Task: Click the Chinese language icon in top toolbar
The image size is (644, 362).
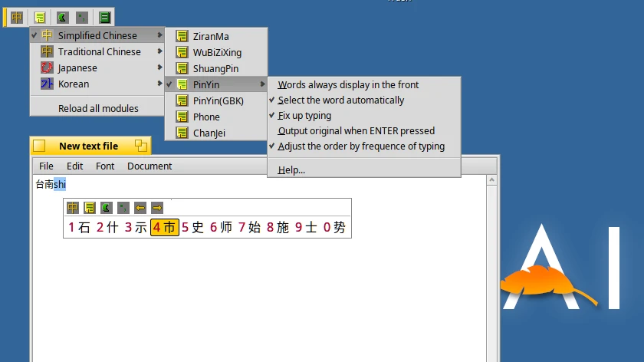Action: (17, 17)
